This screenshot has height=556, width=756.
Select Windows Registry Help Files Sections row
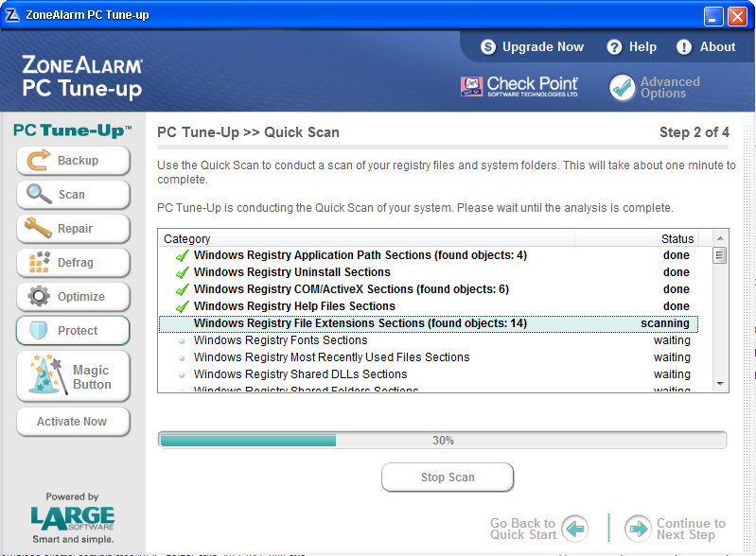tap(428, 306)
